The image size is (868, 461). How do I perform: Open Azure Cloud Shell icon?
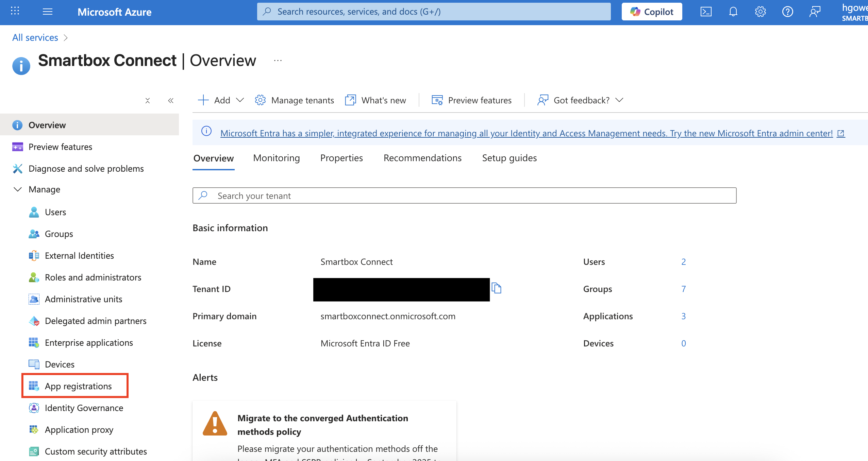tap(706, 12)
